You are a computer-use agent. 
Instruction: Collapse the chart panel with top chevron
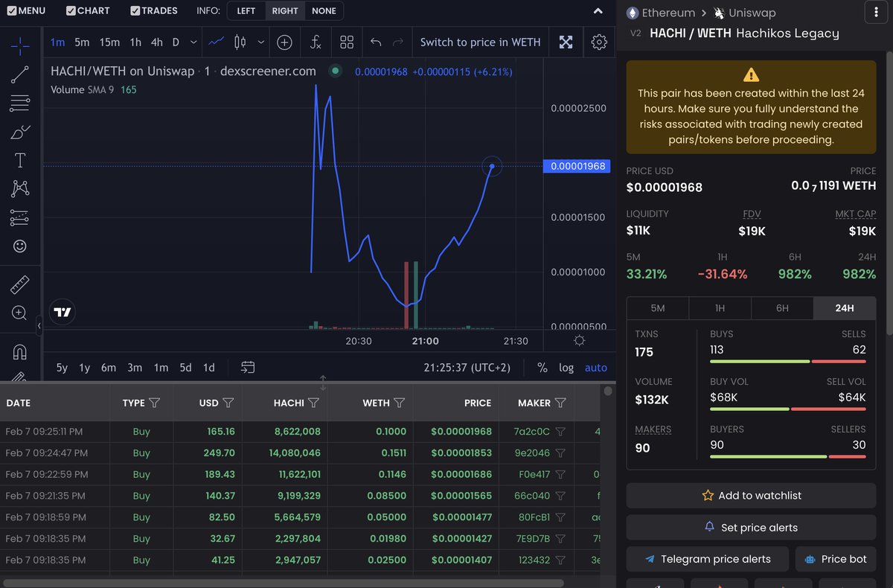point(599,11)
